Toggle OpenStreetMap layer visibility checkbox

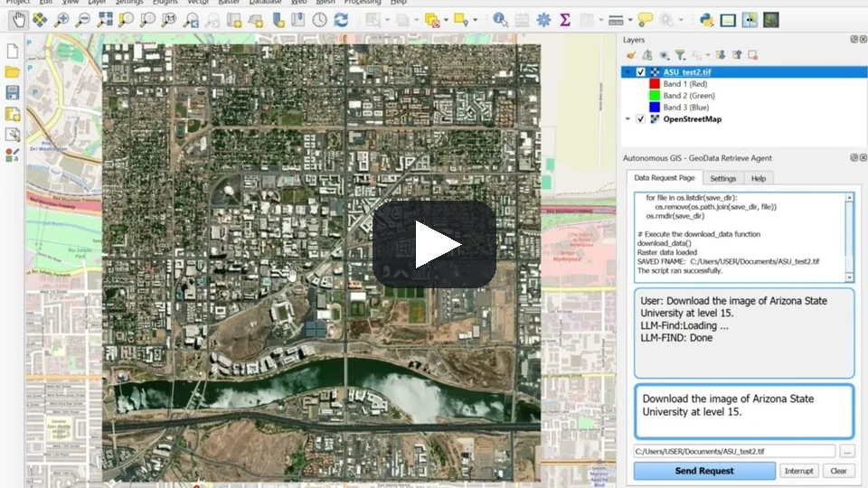coord(640,119)
